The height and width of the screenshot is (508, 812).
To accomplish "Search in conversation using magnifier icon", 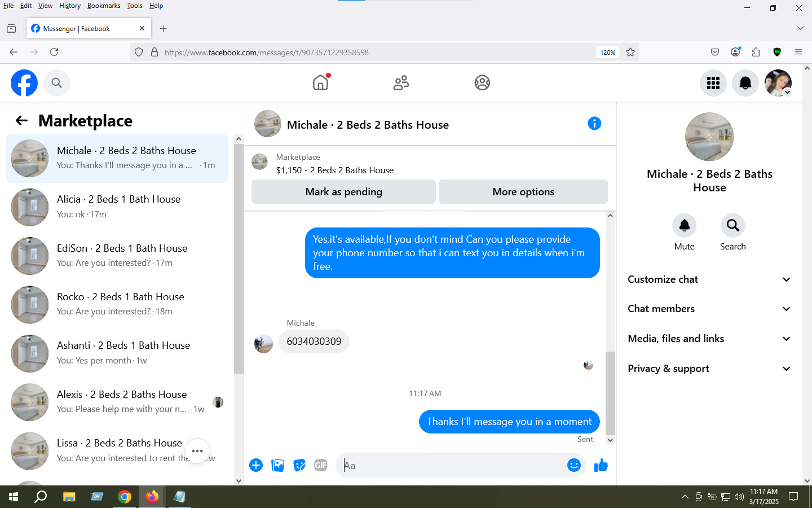I will pyautogui.click(x=733, y=226).
